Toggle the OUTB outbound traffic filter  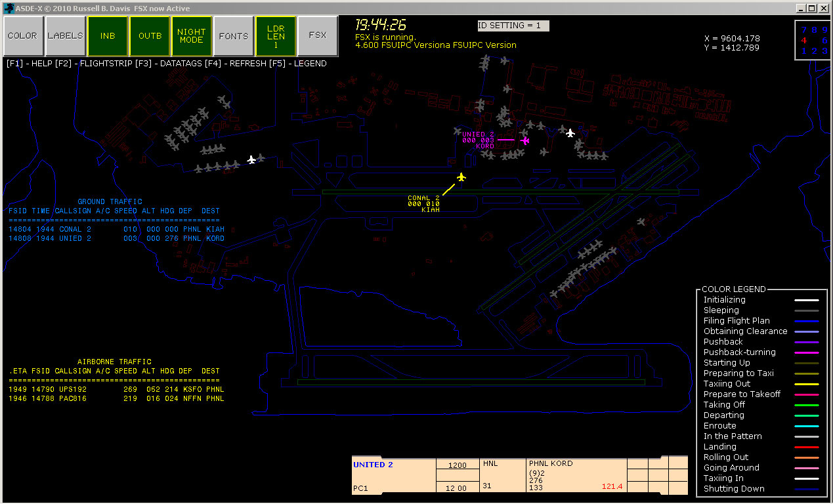tap(150, 36)
